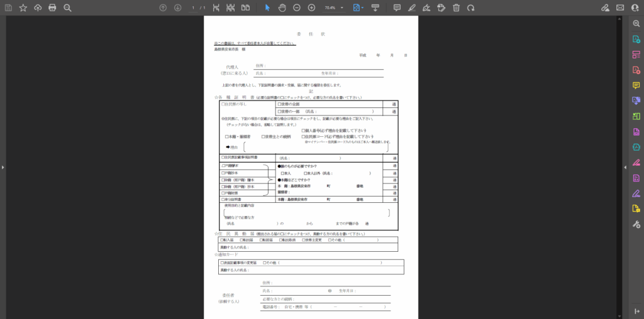Activate the selection arrow tool
The height and width of the screenshot is (319, 644).
267,8
